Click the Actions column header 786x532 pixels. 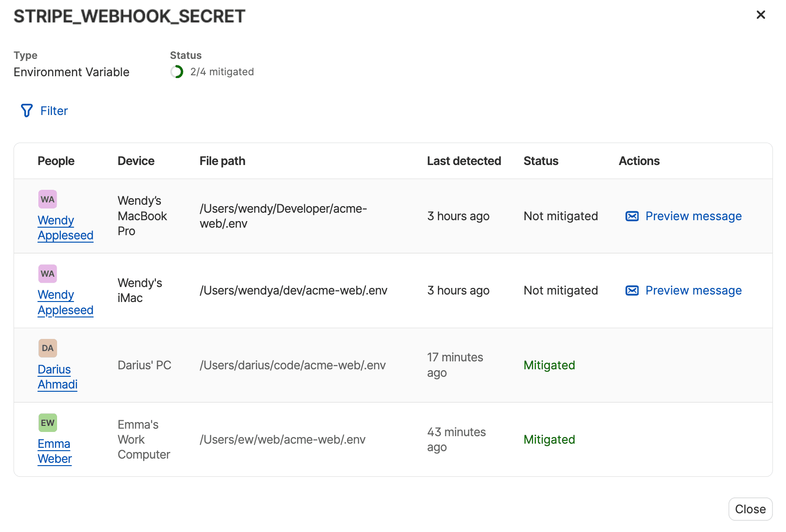pos(640,161)
